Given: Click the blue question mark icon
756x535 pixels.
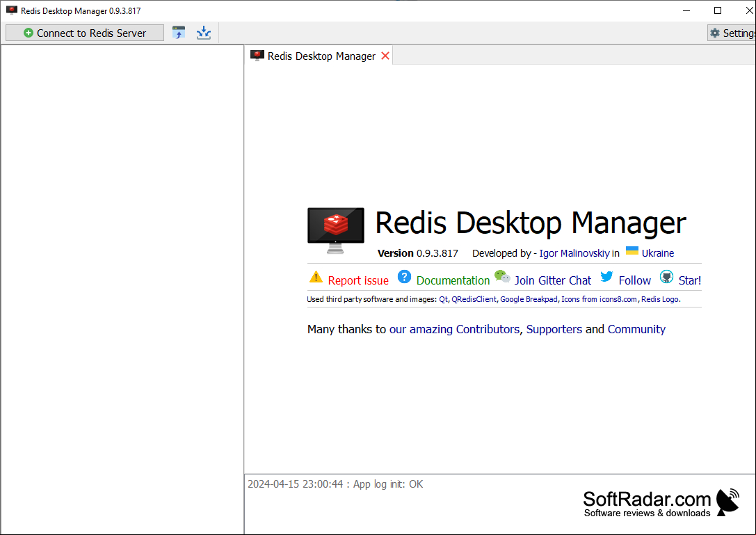Looking at the screenshot, I should point(404,277).
